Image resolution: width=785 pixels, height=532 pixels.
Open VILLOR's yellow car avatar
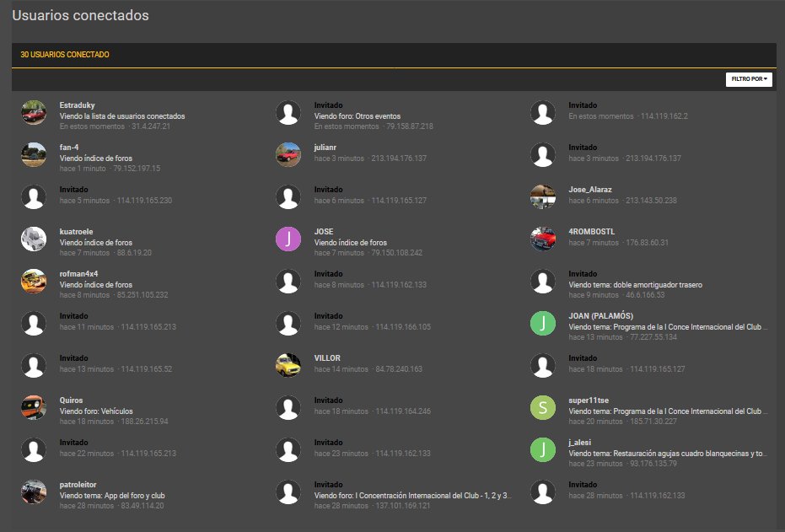coord(288,365)
